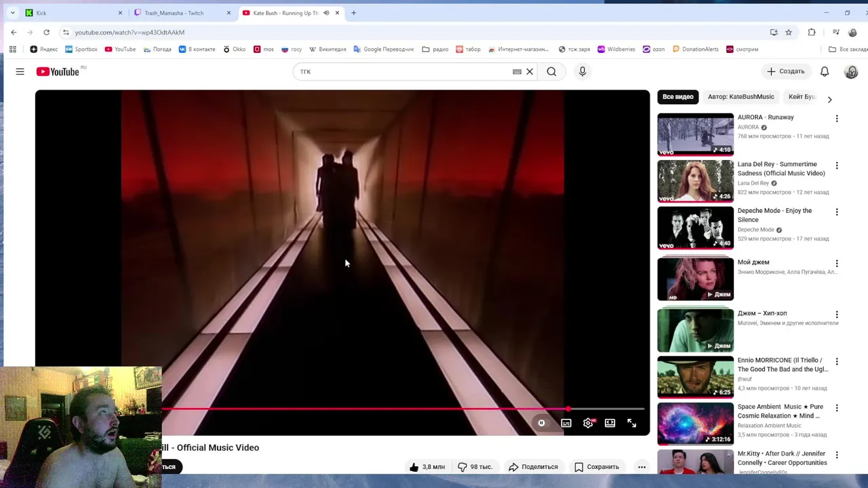Open the Джем – Хип-хоп title
This screenshot has height=488, width=868.
click(762, 314)
